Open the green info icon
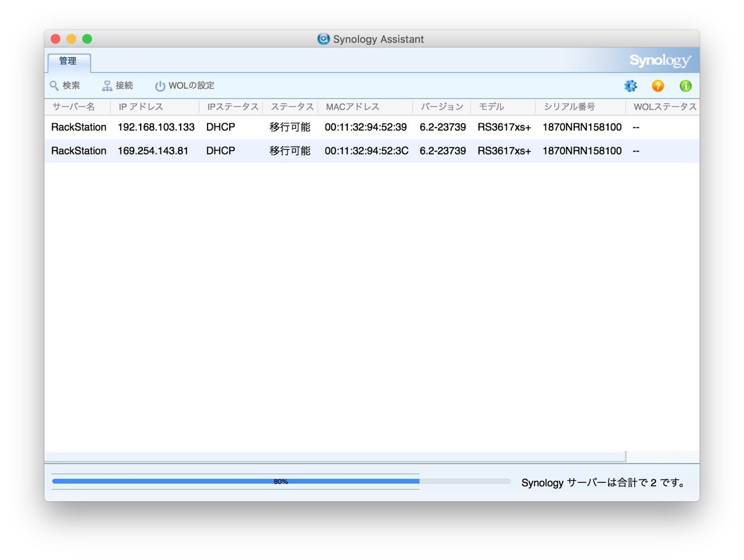744x560 pixels. pos(686,86)
